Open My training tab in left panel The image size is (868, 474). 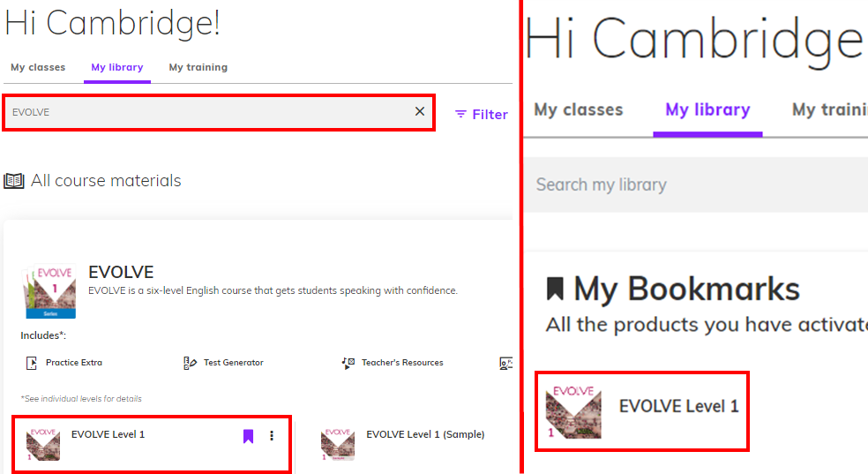click(x=198, y=67)
